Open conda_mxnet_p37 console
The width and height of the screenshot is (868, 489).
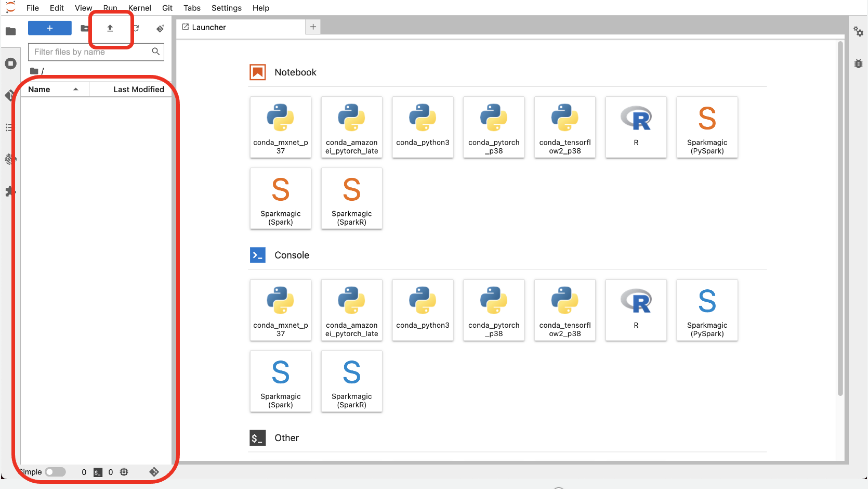281,310
